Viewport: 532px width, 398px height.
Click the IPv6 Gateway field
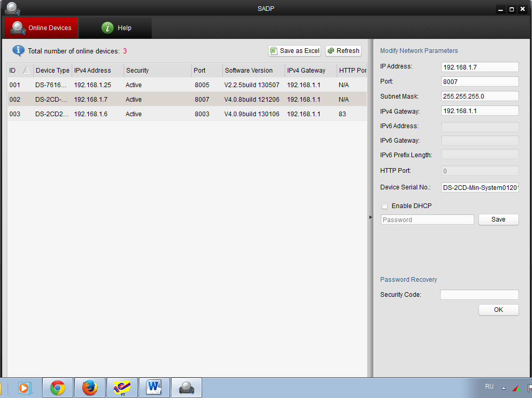(480, 140)
